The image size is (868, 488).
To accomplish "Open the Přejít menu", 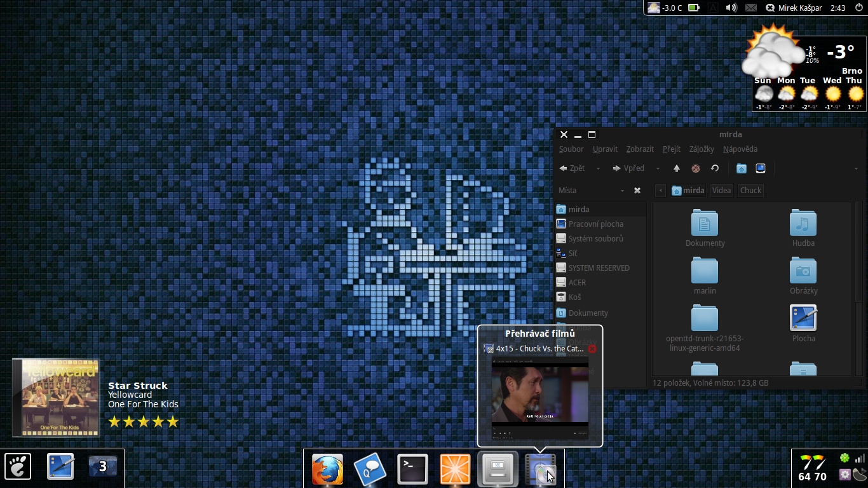I will coord(671,149).
